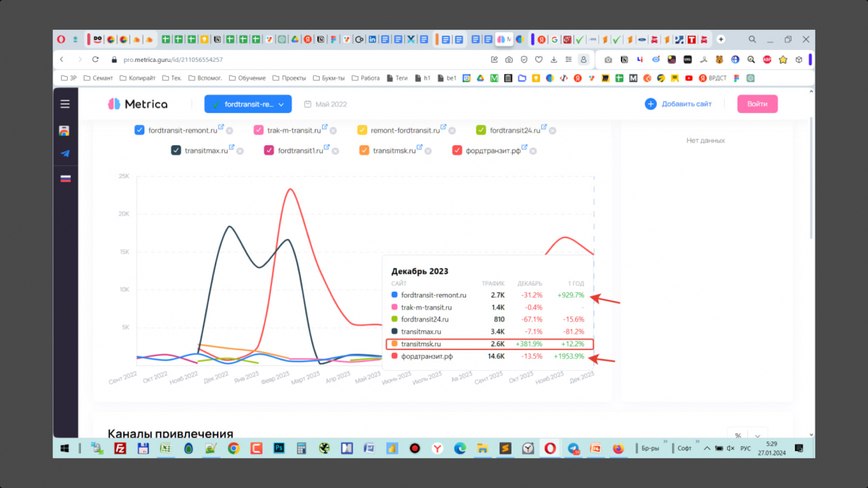Screen dimensions: 868x488
Task: Click the Metrica logo
Action: [x=138, y=104]
